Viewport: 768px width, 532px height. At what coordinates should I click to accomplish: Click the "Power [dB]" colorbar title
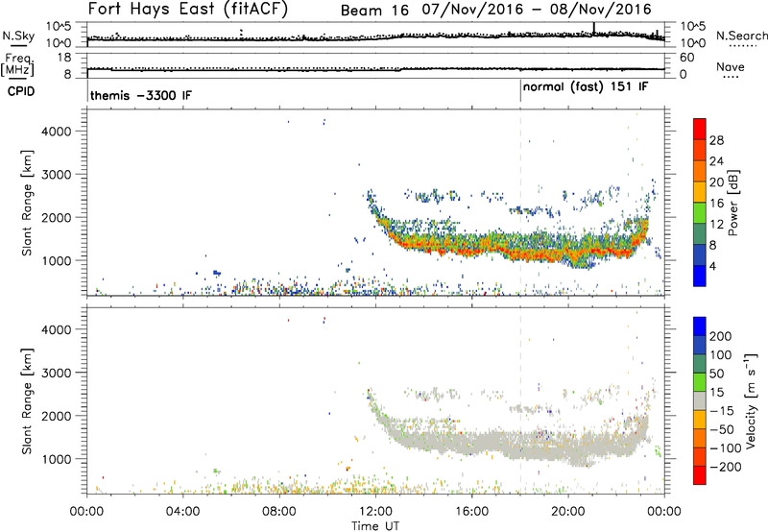point(732,203)
